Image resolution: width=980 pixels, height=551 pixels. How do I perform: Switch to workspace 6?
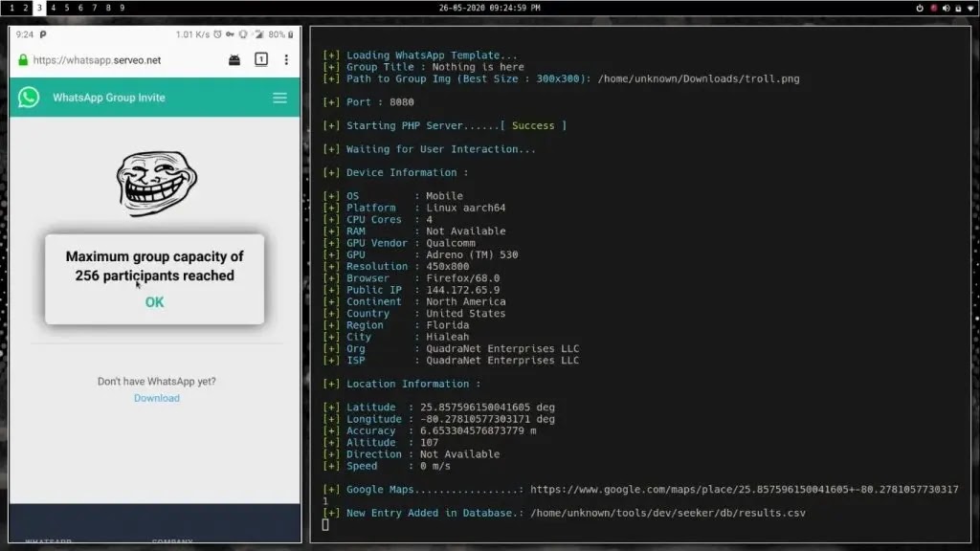[80, 8]
